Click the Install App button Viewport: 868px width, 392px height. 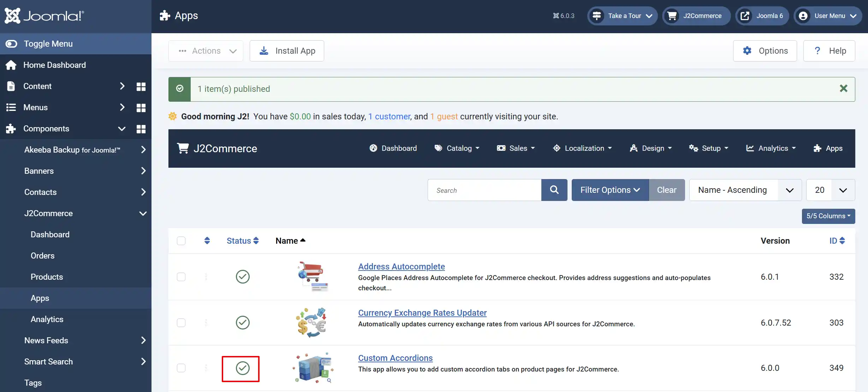(x=287, y=51)
